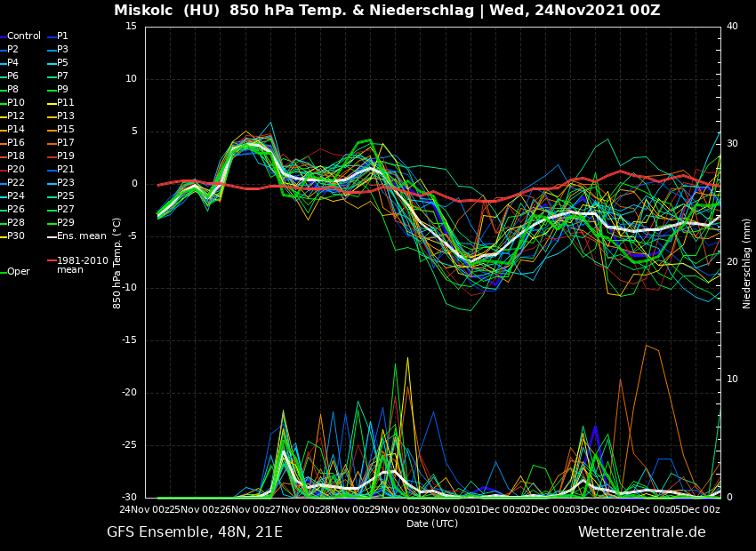Click the GFS Ensemble, 48N, 21E caption

[195, 532]
